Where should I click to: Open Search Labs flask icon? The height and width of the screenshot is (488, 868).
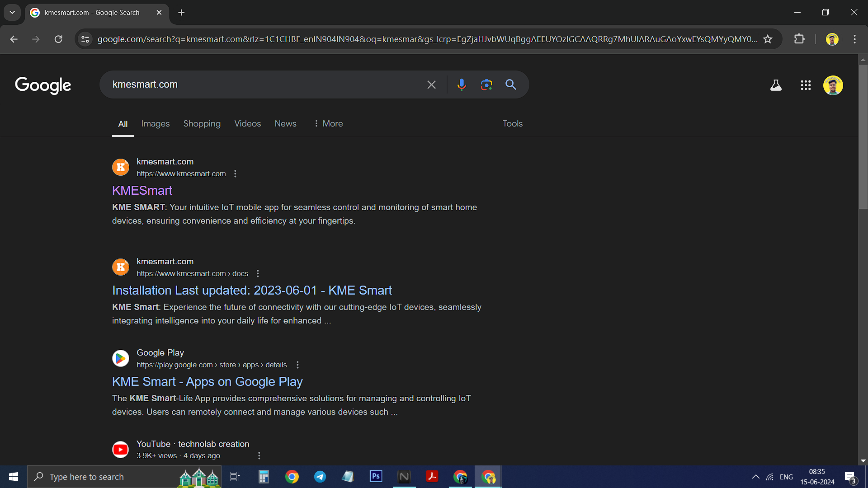pos(776,85)
